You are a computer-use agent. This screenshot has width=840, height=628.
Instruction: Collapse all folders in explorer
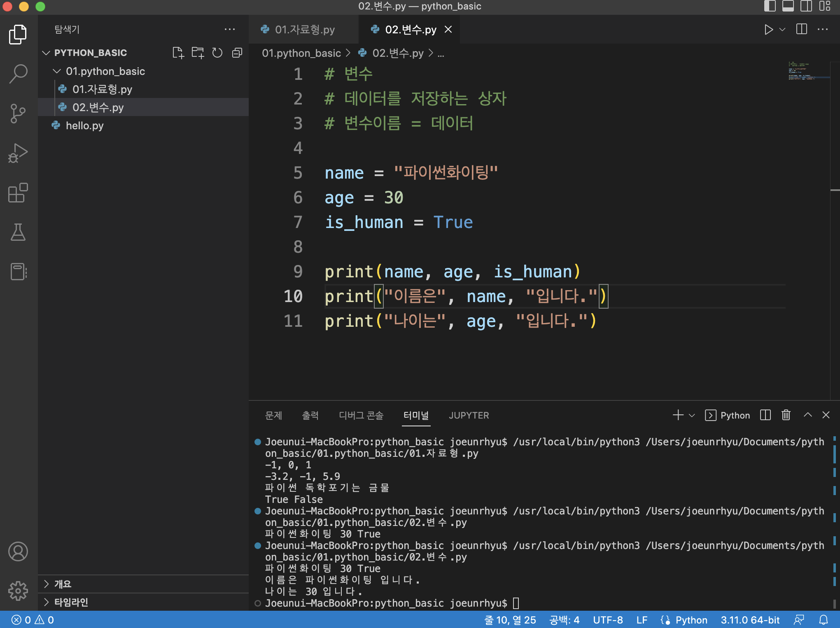tap(237, 53)
